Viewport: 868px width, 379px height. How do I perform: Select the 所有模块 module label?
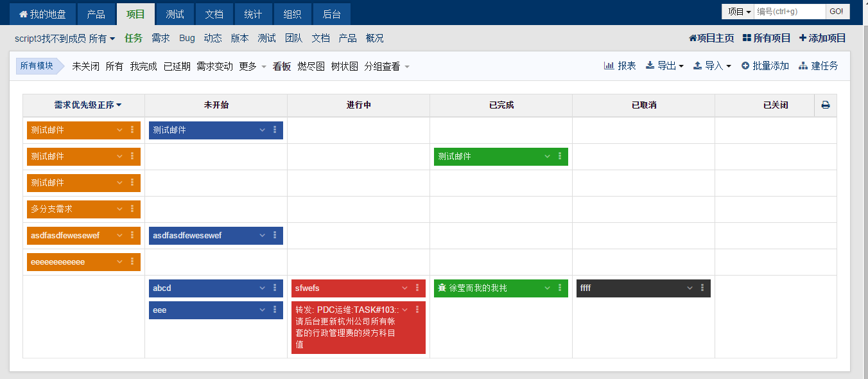coord(37,66)
